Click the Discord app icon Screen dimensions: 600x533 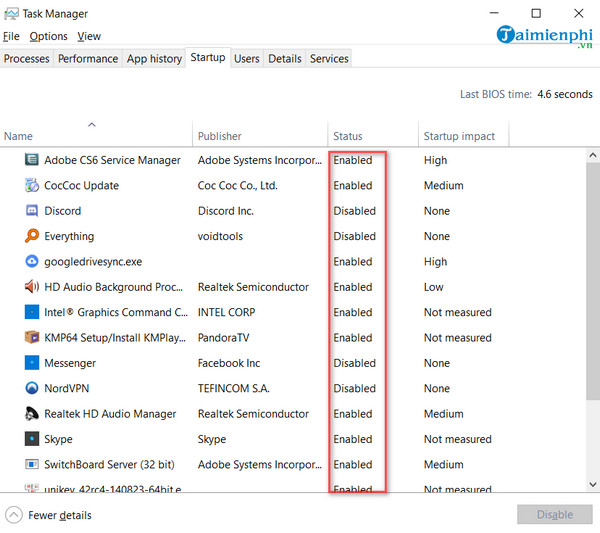[31, 210]
